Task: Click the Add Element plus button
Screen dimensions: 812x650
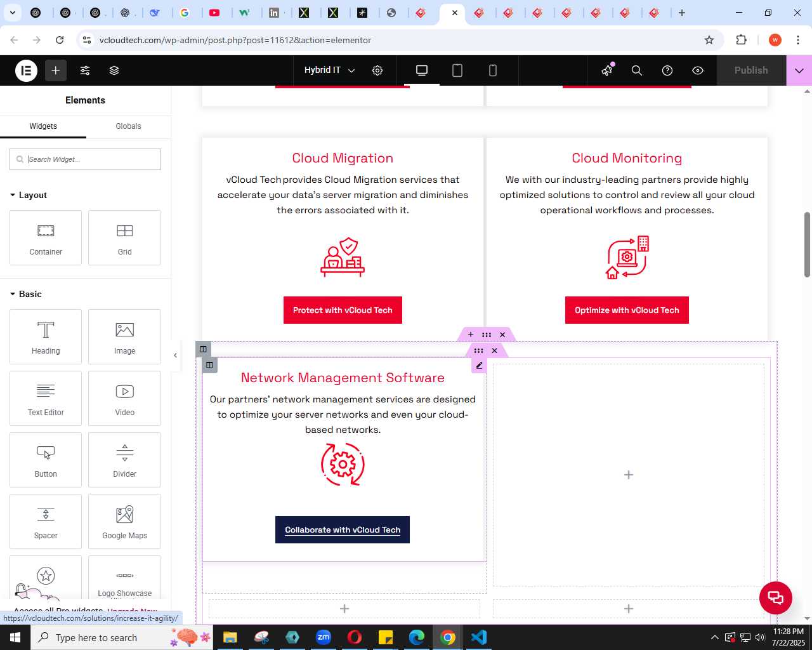Action: (x=56, y=70)
